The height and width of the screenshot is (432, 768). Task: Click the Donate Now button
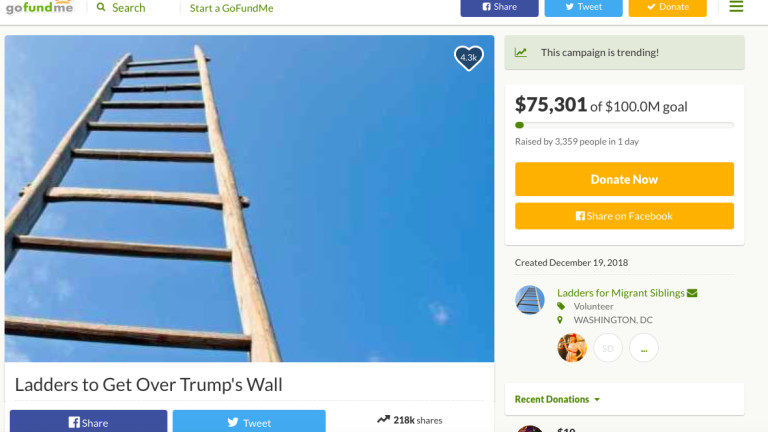624,179
